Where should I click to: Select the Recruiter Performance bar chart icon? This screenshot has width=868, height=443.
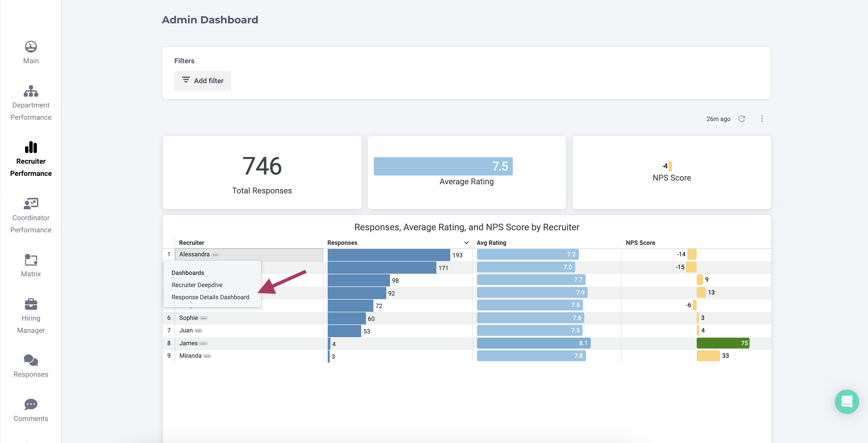pos(31,147)
